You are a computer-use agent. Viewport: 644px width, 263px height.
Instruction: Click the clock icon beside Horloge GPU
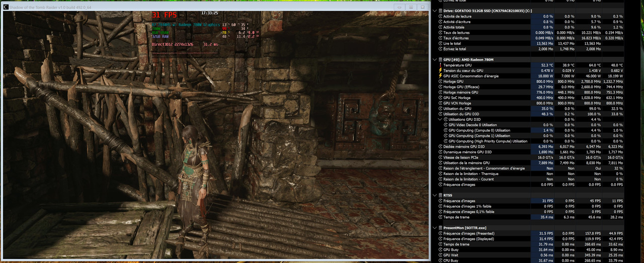[x=441, y=81]
